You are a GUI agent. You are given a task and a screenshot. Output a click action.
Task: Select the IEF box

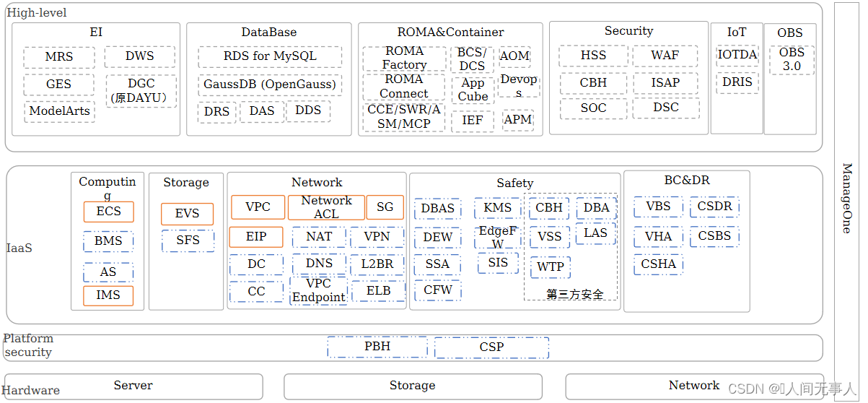point(473,121)
